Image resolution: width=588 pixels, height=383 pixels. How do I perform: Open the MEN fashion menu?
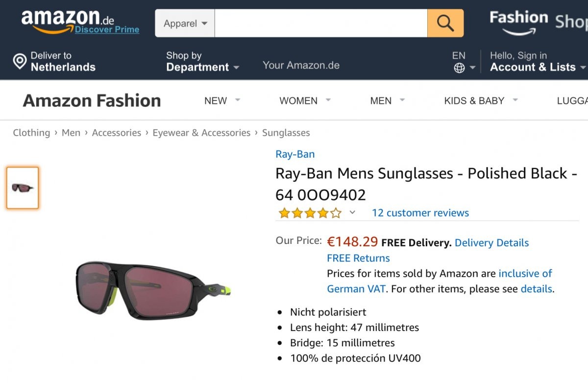point(387,101)
